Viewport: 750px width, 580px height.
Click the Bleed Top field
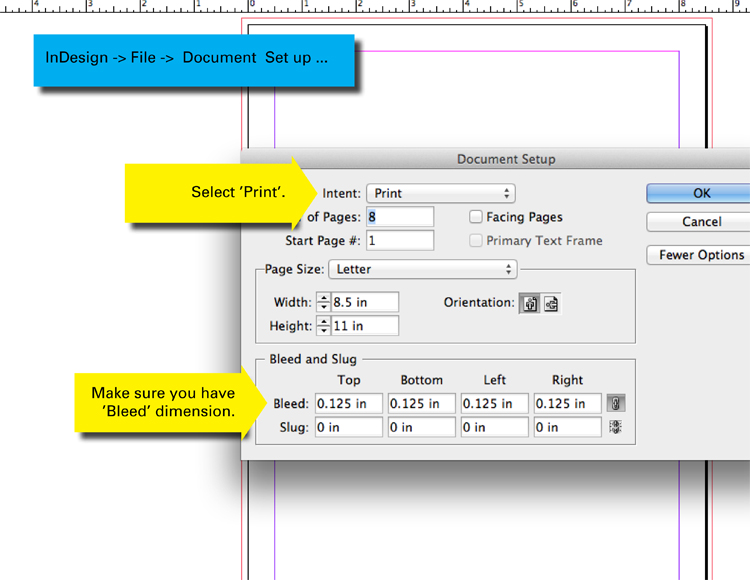[x=349, y=404]
